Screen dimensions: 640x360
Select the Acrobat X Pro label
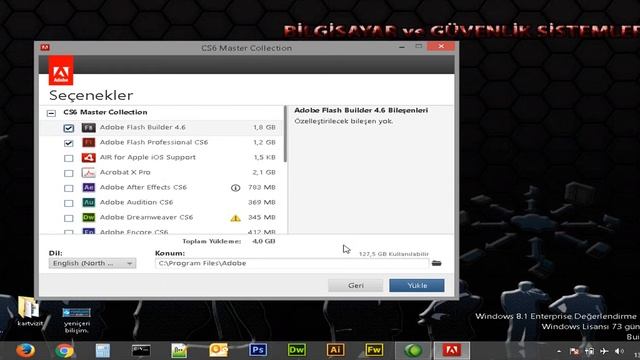click(x=125, y=172)
